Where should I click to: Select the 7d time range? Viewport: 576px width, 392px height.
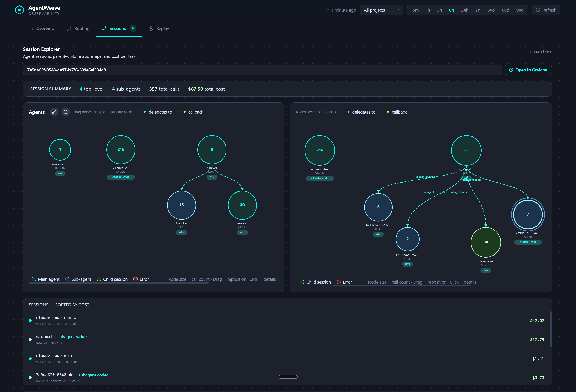pos(478,10)
